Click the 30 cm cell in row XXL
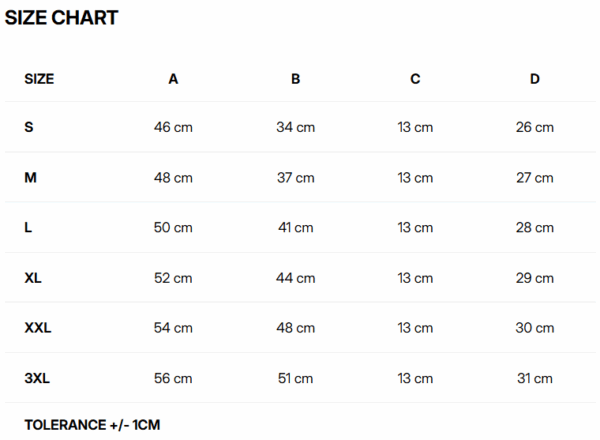Viewport: 600px width, 440px height. click(535, 327)
